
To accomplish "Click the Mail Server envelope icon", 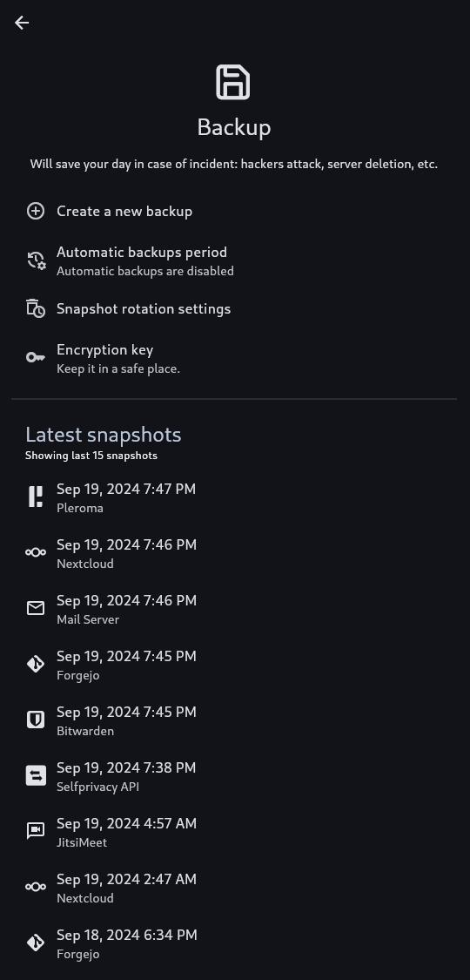I will 36,608.
